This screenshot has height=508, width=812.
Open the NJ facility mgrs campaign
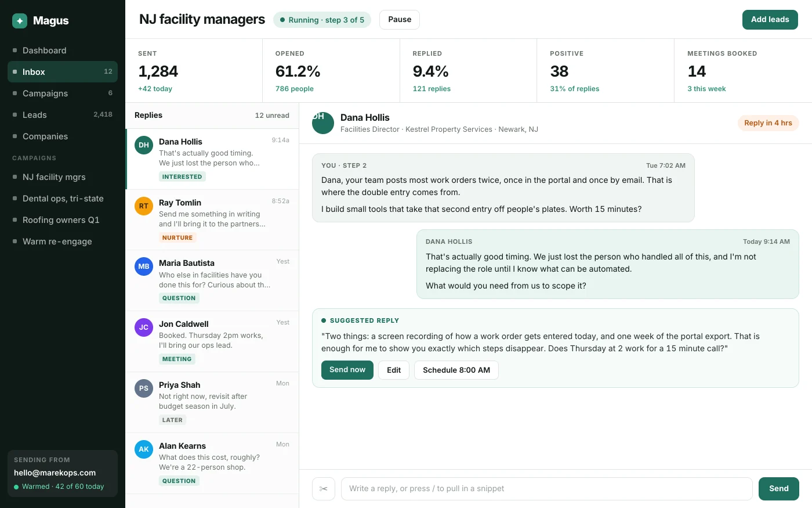pos(63,177)
